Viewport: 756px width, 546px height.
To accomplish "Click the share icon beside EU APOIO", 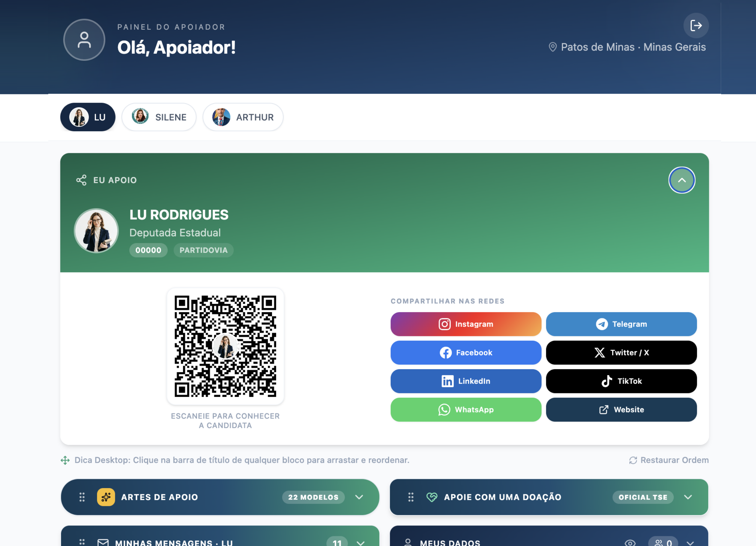I will pos(81,180).
